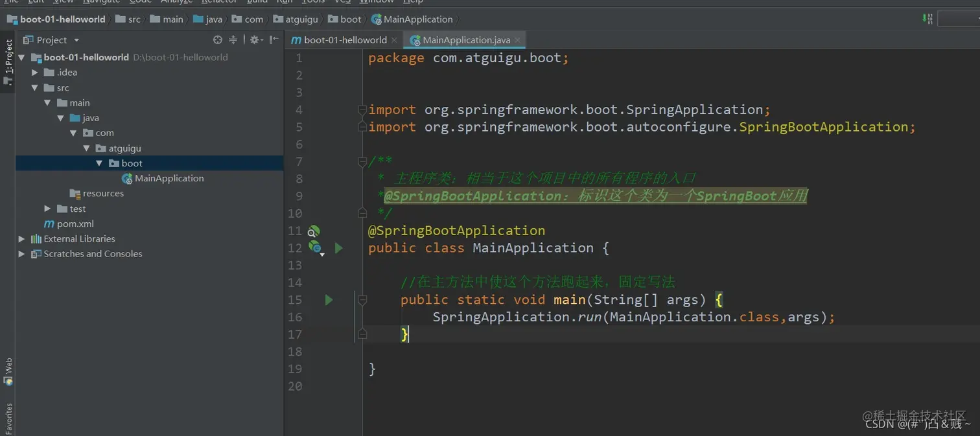Collapse the import block fold marker on line 4
This screenshot has height=436, width=980.
[x=362, y=110]
